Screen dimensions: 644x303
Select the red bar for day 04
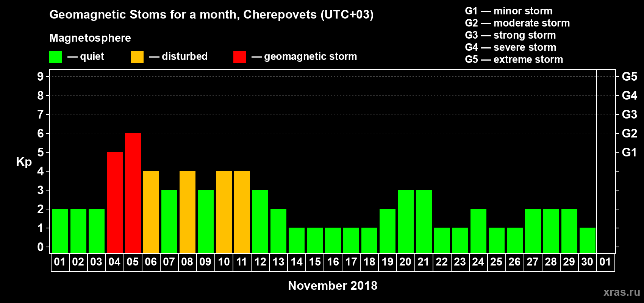click(115, 202)
